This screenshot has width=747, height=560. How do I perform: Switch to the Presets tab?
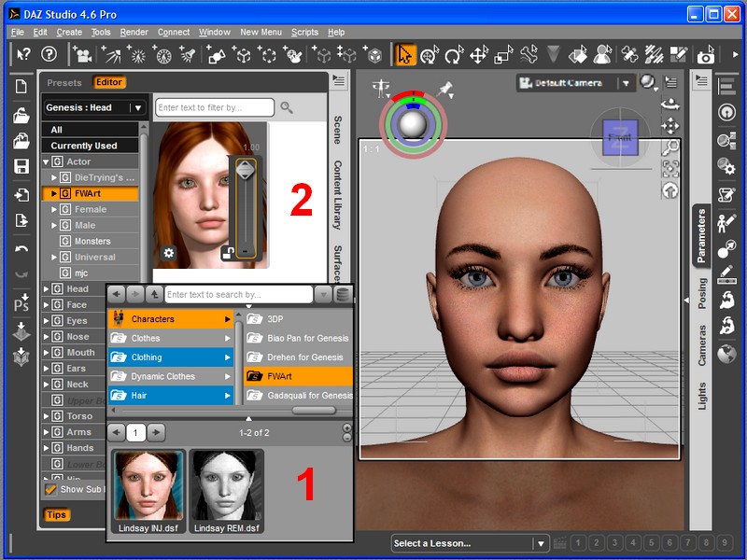[x=64, y=82]
